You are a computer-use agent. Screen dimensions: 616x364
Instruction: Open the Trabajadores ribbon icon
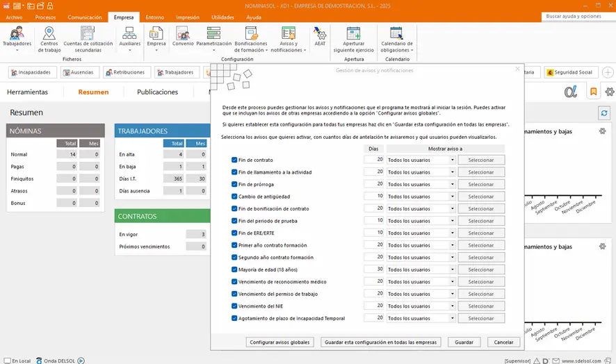point(17,36)
